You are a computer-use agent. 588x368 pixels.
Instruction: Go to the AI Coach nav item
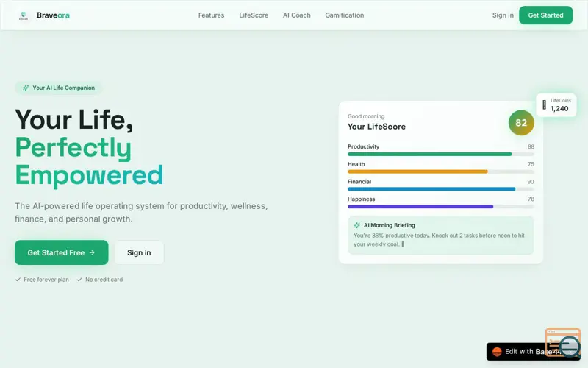(297, 15)
